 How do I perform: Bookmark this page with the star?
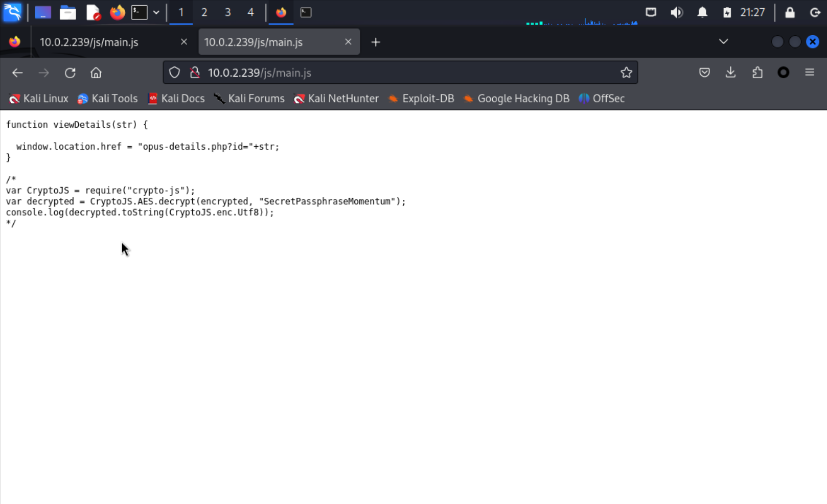tap(626, 73)
